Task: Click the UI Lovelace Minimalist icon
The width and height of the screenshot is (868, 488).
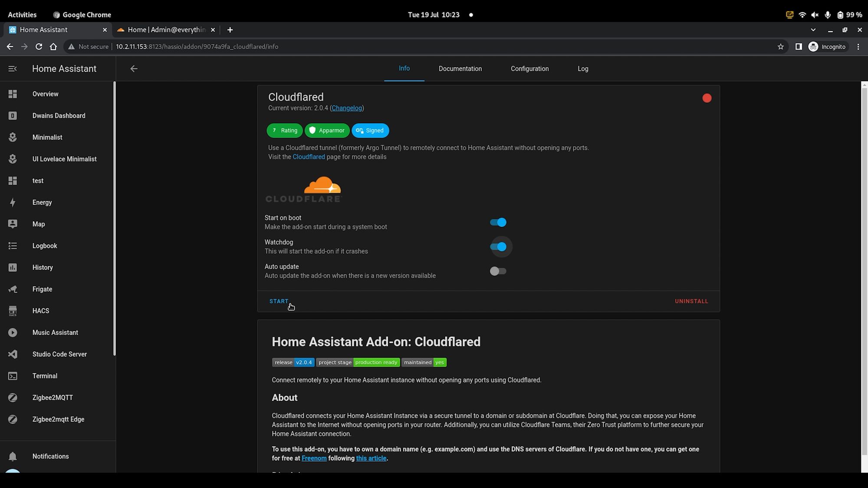Action: (x=13, y=159)
